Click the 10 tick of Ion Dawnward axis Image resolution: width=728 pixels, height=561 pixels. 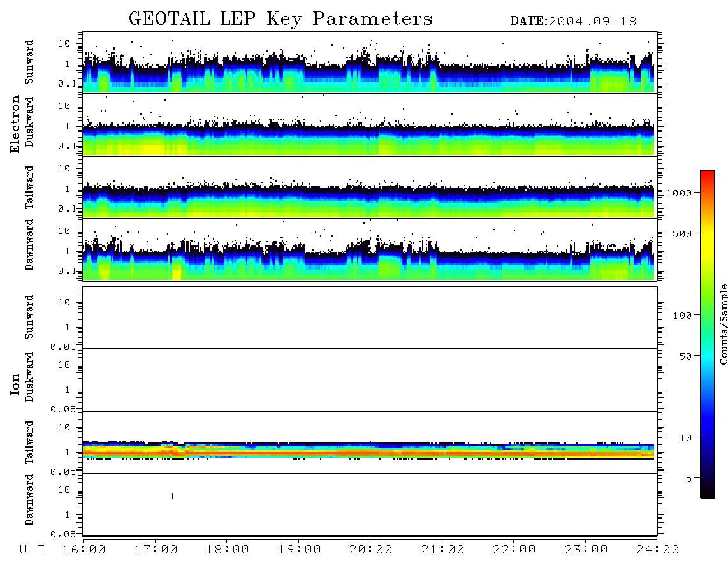64,490
